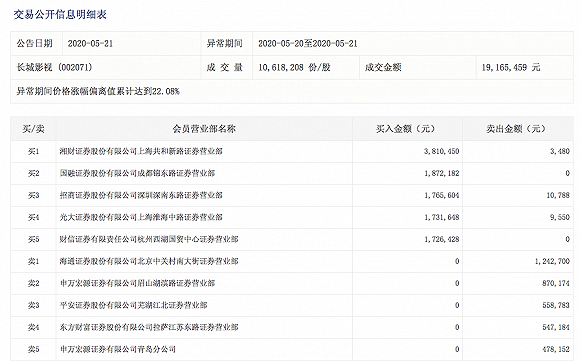Click 国联证券 成都锦东路 branch name

137,173
